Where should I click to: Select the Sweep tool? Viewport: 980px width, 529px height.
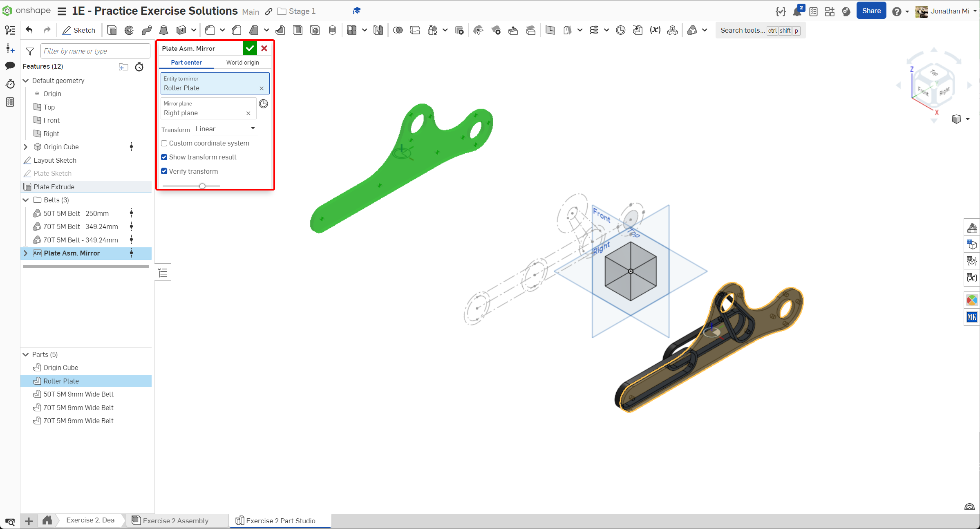146,30
